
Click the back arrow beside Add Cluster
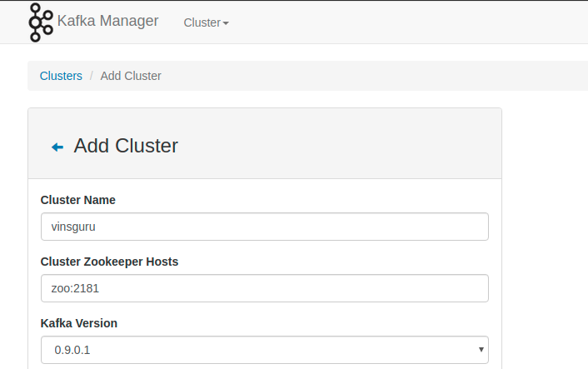(57, 147)
